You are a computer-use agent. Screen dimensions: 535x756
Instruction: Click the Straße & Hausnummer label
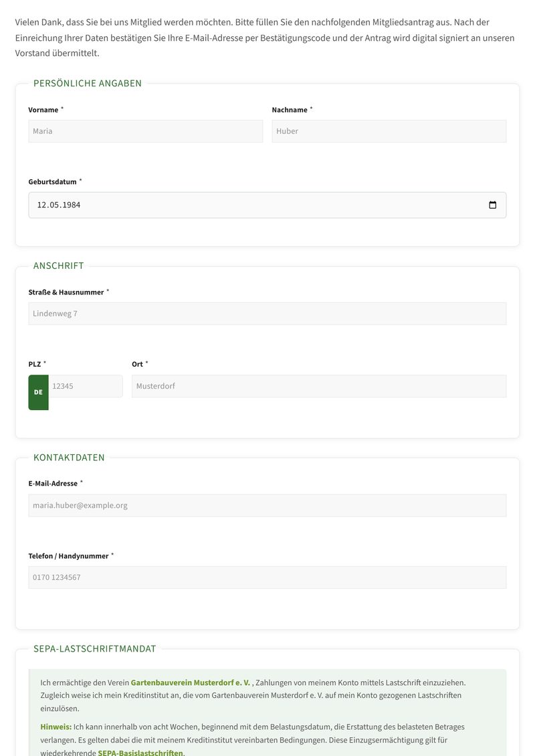click(66, 292)
